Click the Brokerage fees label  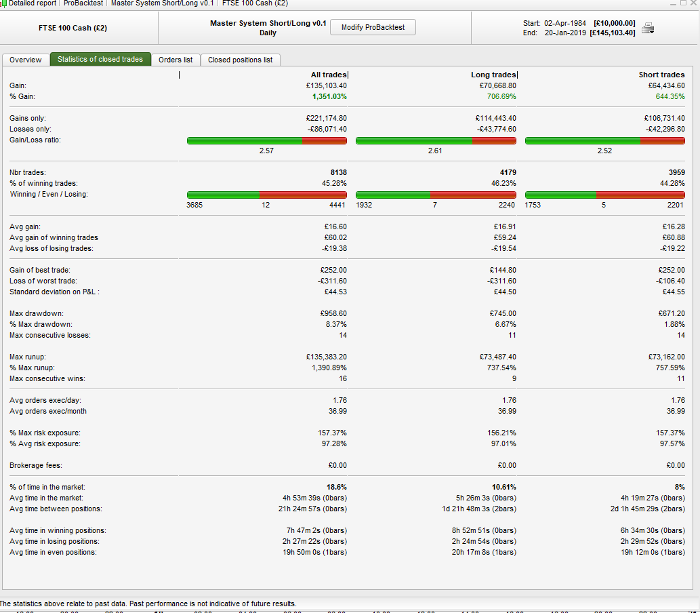36,466
